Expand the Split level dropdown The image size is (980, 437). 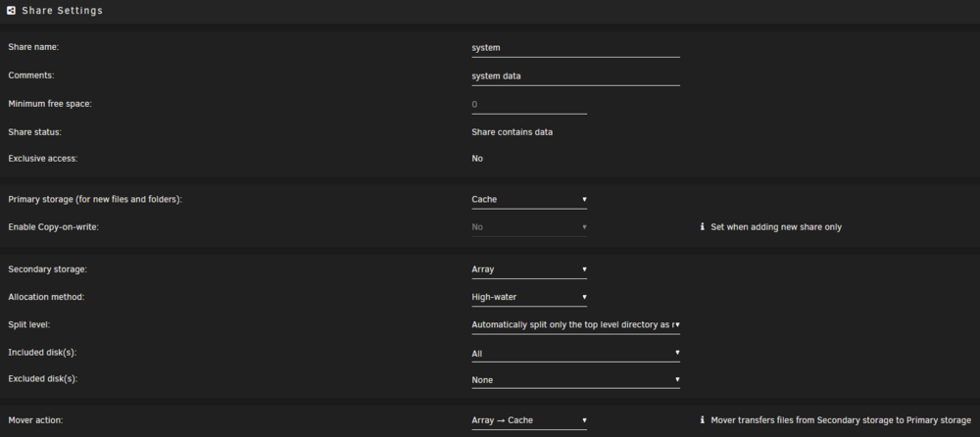[575, 325]
